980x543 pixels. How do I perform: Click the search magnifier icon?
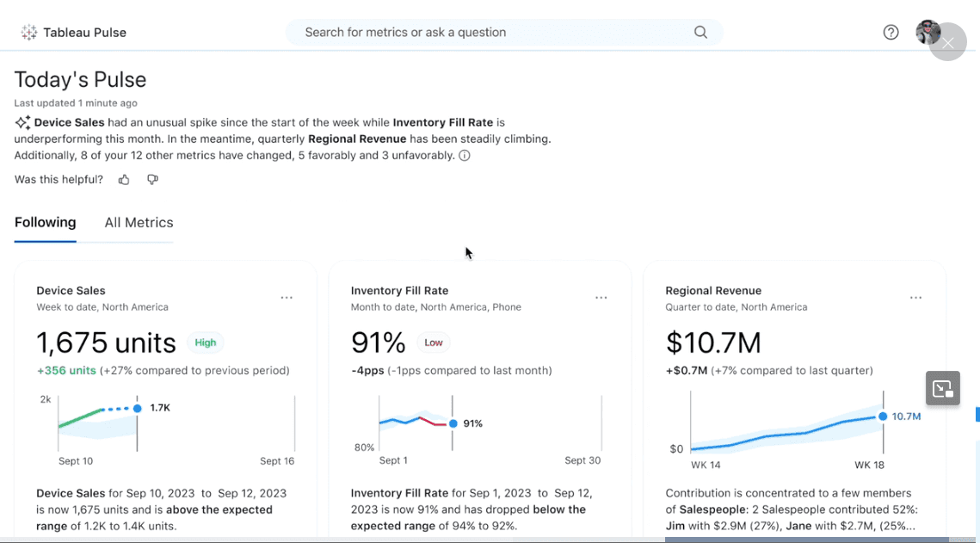[x=700, y=33]
